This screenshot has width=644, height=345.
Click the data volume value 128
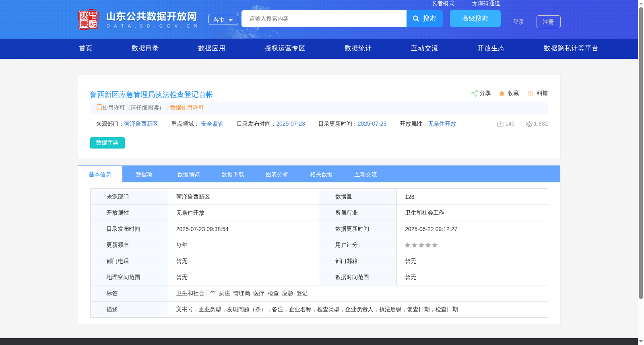(x=410, y=197)
